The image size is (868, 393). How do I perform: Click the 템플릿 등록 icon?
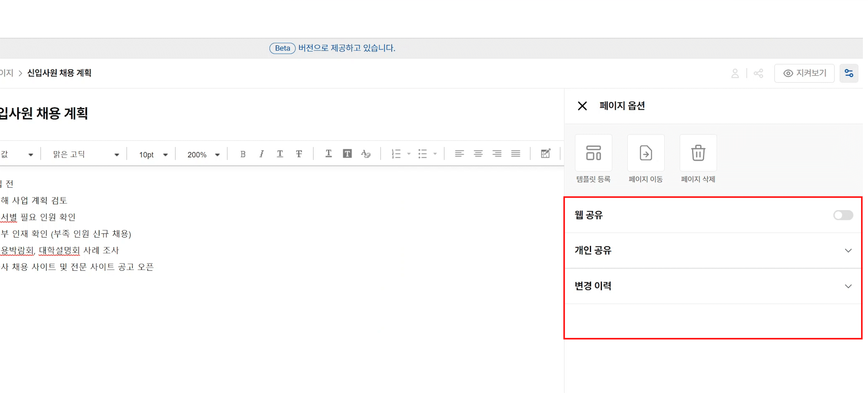pos(593,153)
